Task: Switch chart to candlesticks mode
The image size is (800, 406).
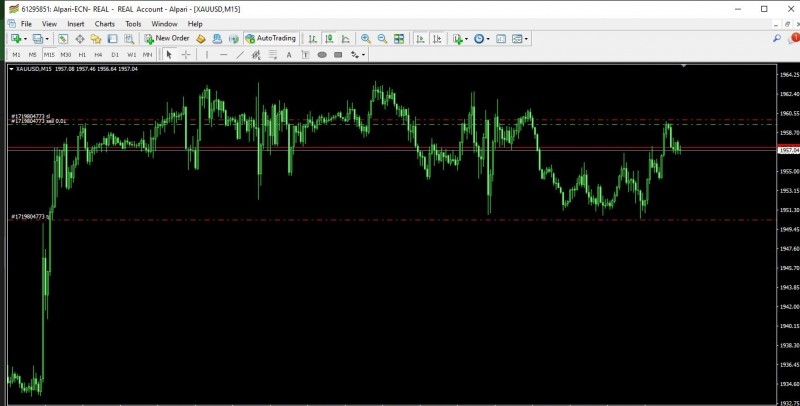Action: [x=329, y=39]
